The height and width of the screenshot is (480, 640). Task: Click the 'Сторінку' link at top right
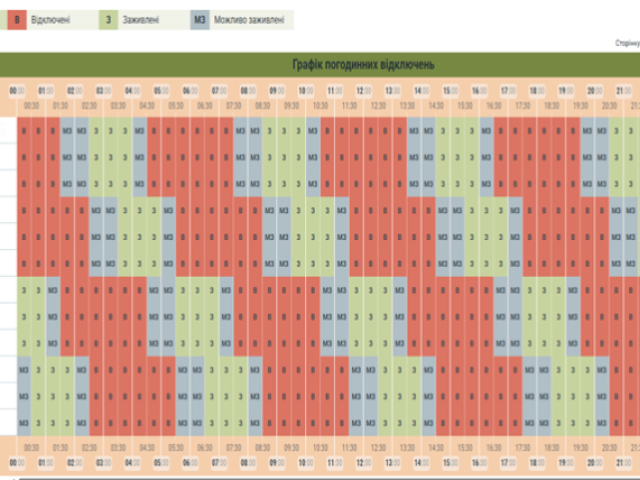pos(626,44)
